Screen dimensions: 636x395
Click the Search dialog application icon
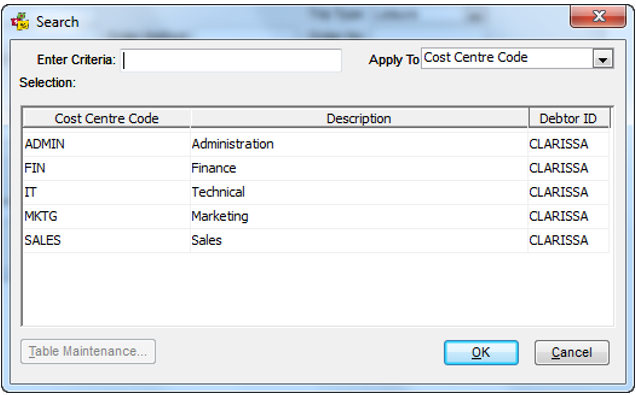[20, 21]
